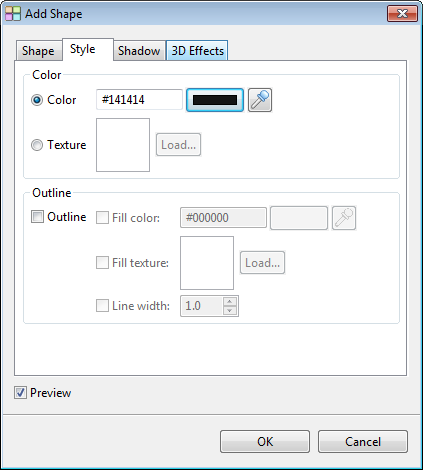Screen dimensions: 423x470
Task: Open the black color swatch picker
Action: (215, 100)
